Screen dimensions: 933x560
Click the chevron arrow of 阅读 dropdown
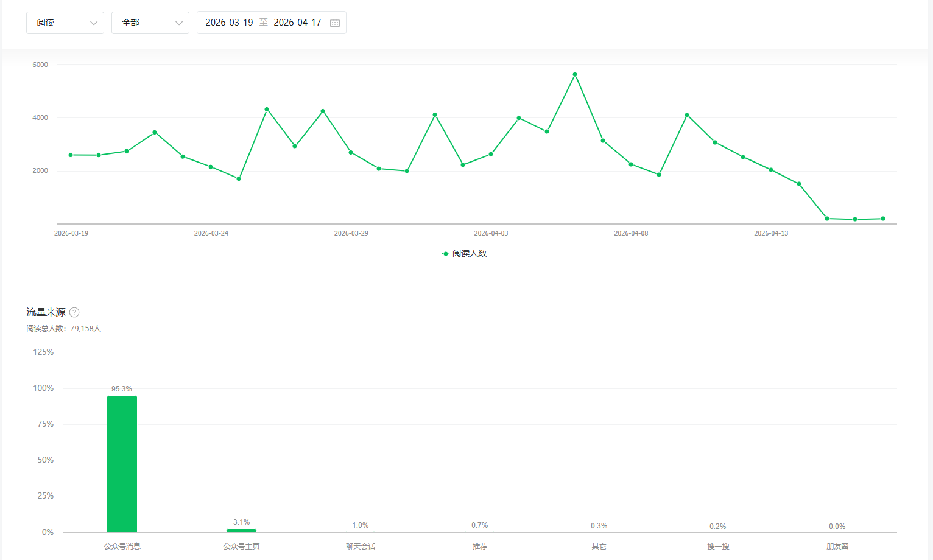[x=94, y=23]
